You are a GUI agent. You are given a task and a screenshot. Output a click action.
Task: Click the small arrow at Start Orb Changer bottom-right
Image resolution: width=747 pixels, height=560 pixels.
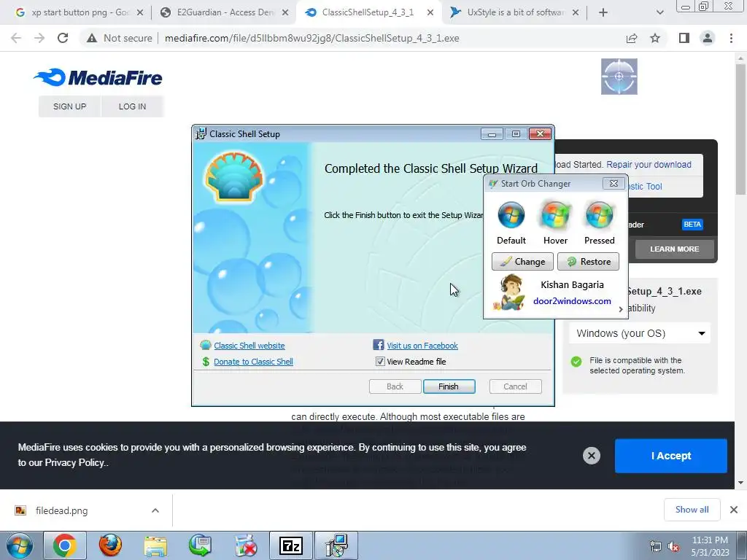pyautogui.click(x=620, y=309)
